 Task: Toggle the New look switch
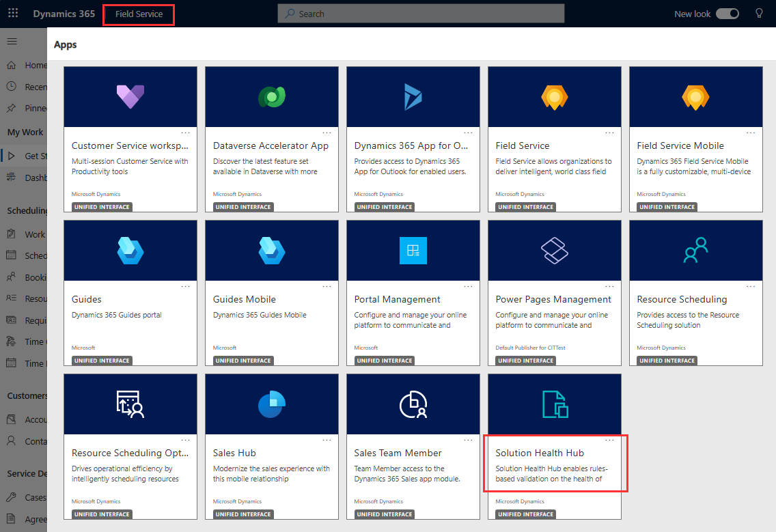(x=727, y=14)
